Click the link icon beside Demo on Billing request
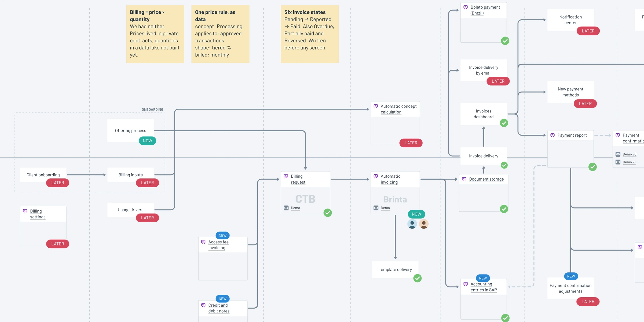 286,208
